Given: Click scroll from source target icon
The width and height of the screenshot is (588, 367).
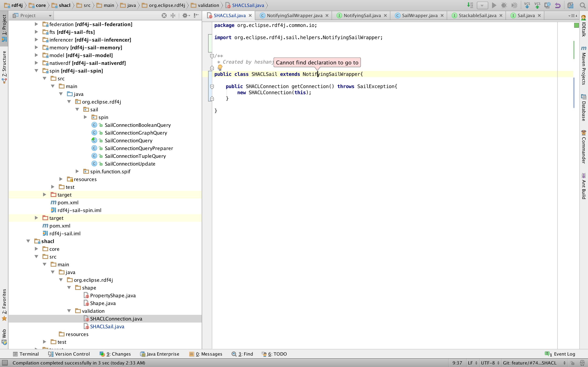Looking at the screenshot, I should 164,15.
